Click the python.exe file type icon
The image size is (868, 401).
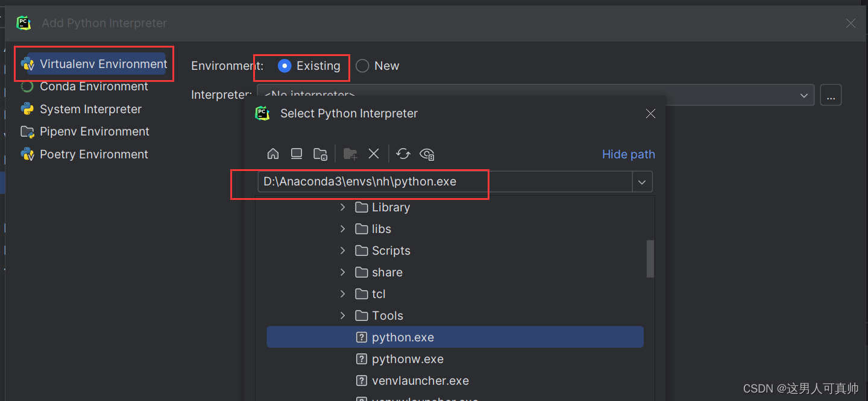(362, 337)
